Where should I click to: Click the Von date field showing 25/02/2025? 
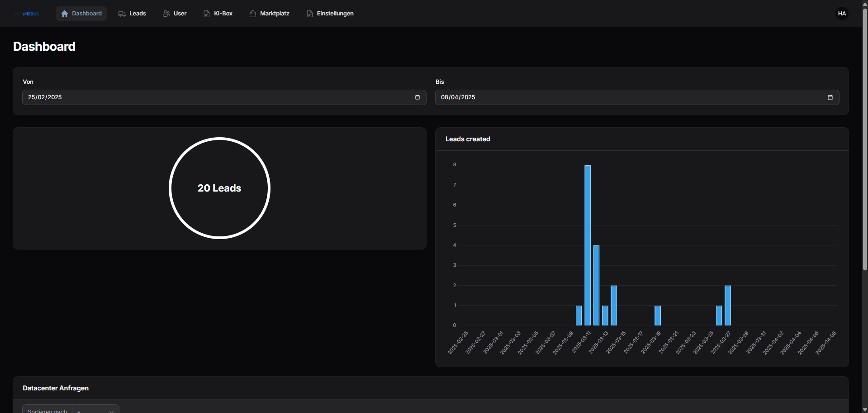coord(217,97)
